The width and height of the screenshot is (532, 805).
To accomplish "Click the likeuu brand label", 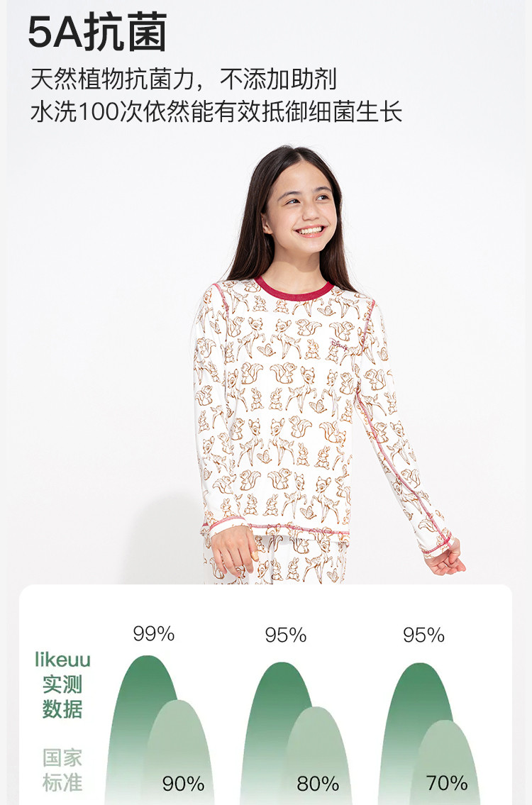I will 62,660.
